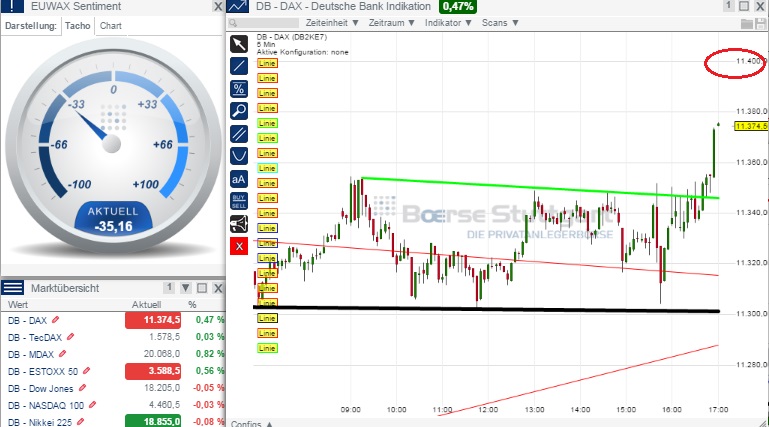Select the DB - ESTOXX 50 row
Viewport: 769px width, 427px height.
(113, 371)
